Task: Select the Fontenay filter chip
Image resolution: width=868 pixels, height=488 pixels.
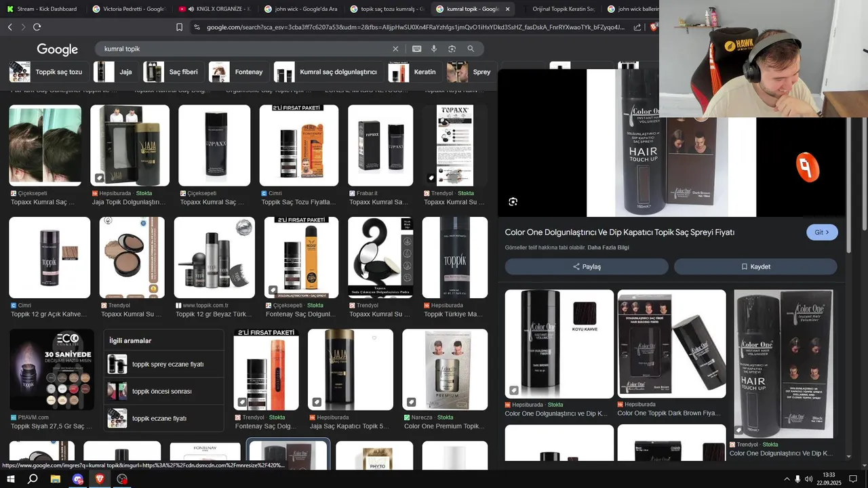Action: pos(237,72)
